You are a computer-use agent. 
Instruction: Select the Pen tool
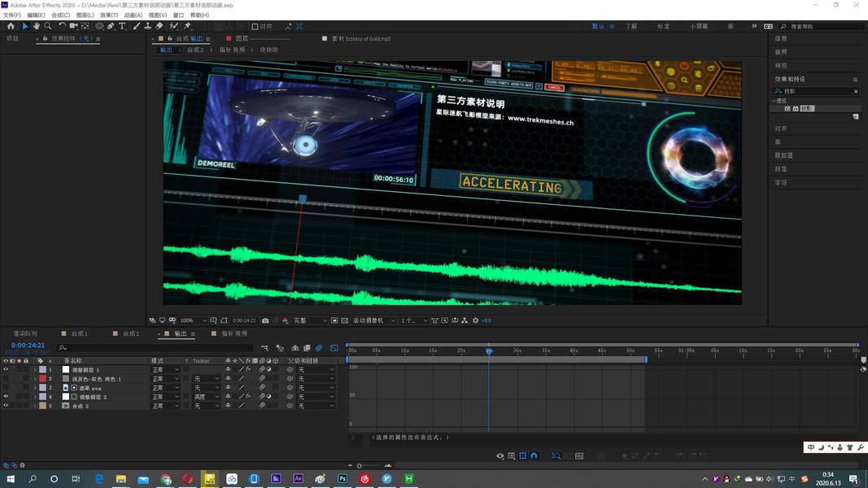(x=111, y=26)
